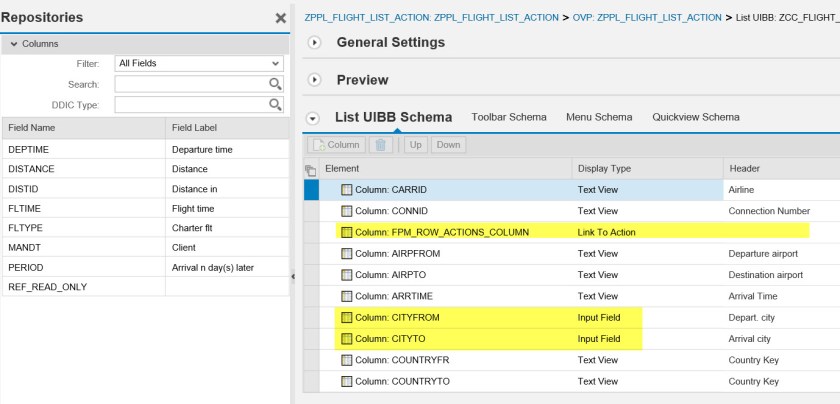Click the select-all icon in table header
The height and width of the screenshot is (404, 840).
point(310,170)
